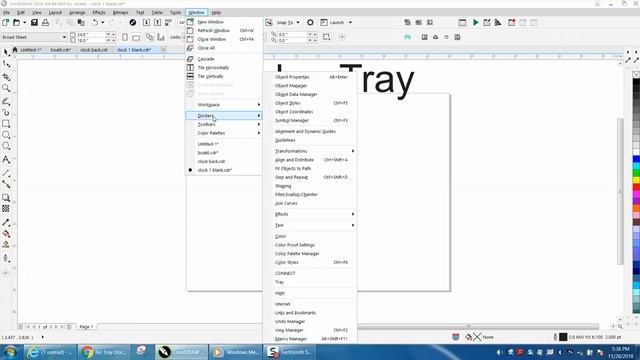
Task: Click the Open folder icon
Action: tap(16, 22)
